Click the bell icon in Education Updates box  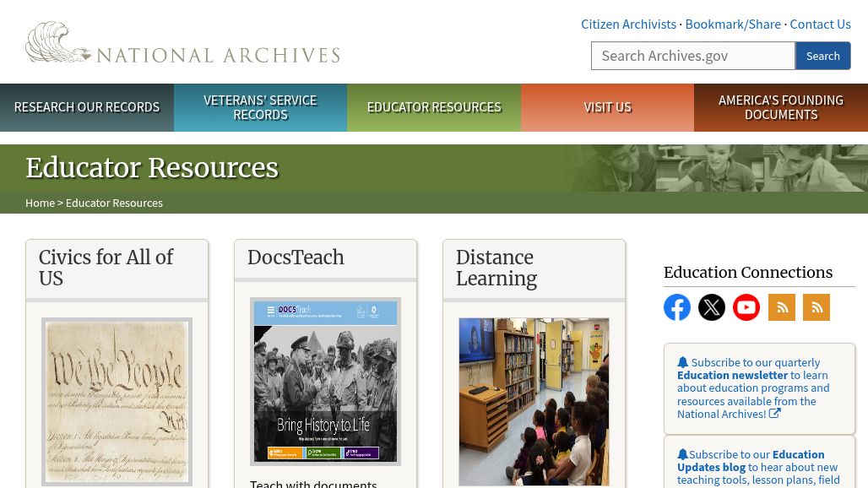click(x=683, y=453)
